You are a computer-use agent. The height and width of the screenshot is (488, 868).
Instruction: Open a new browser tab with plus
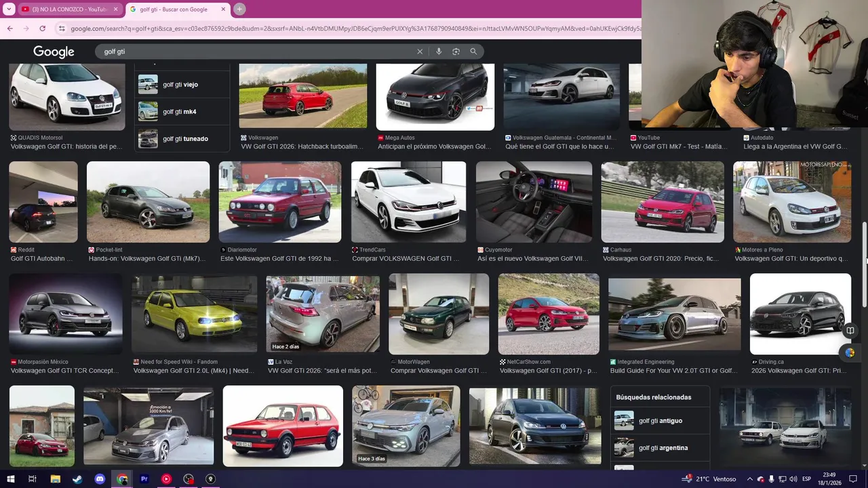(239, 9)
